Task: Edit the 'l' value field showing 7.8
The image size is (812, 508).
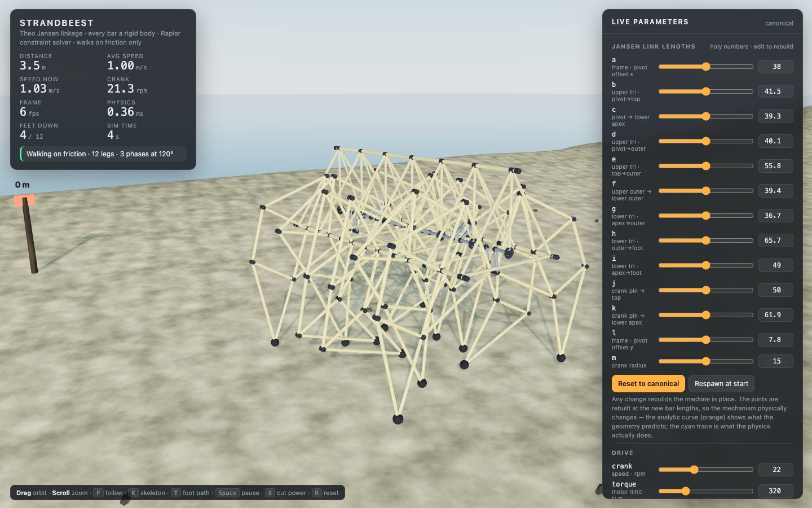Action: [776, 340]
